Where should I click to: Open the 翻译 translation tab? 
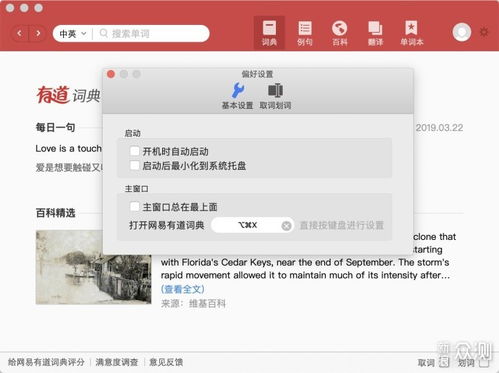click(x=375, y=33)
